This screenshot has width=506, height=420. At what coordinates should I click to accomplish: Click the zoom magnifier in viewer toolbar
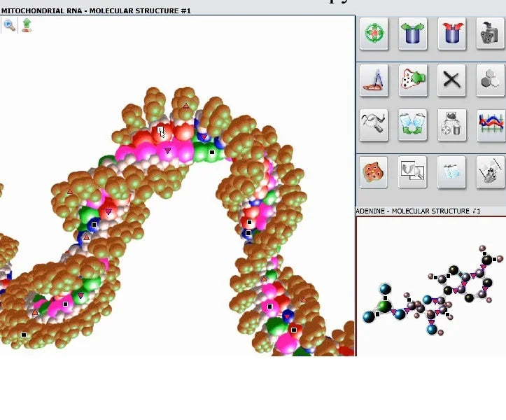10,26
